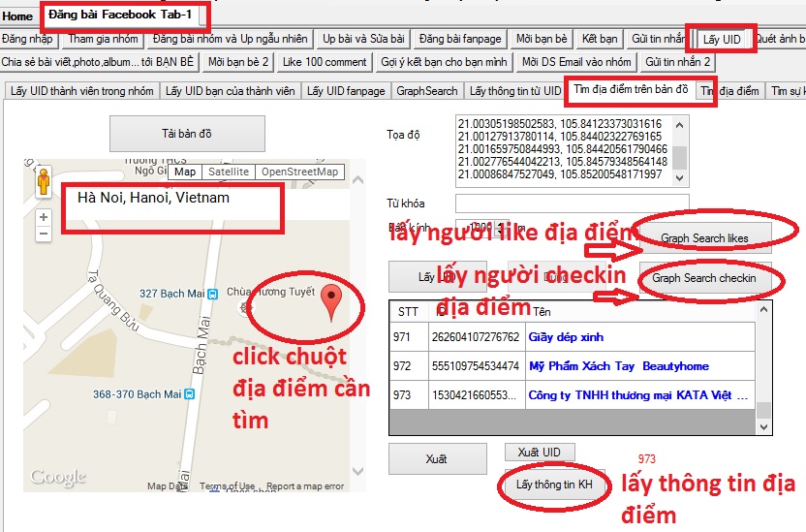Click the 327 Bạch Mai bus stop icon

(212, 294)
